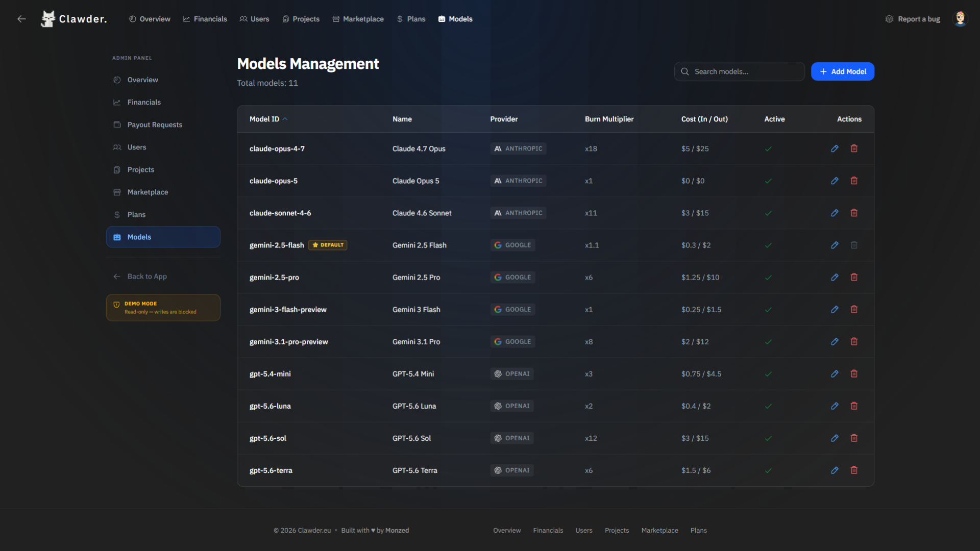Open Monzed link in footer
980x551 pixels.
397,530
